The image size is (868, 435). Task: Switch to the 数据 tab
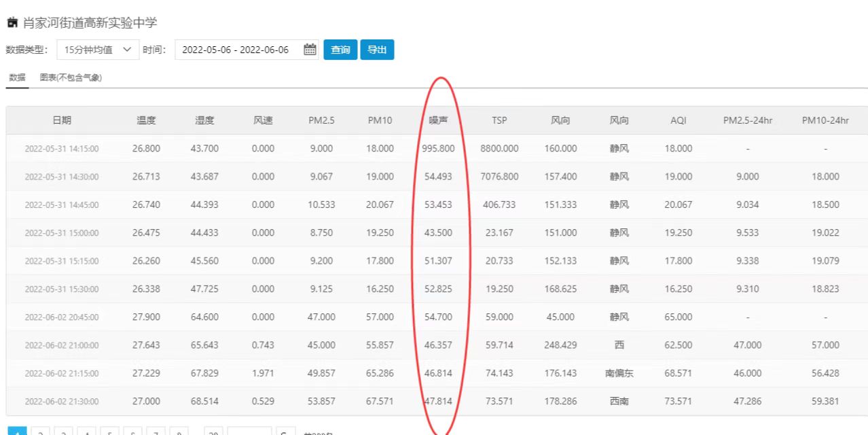[17, 77]
